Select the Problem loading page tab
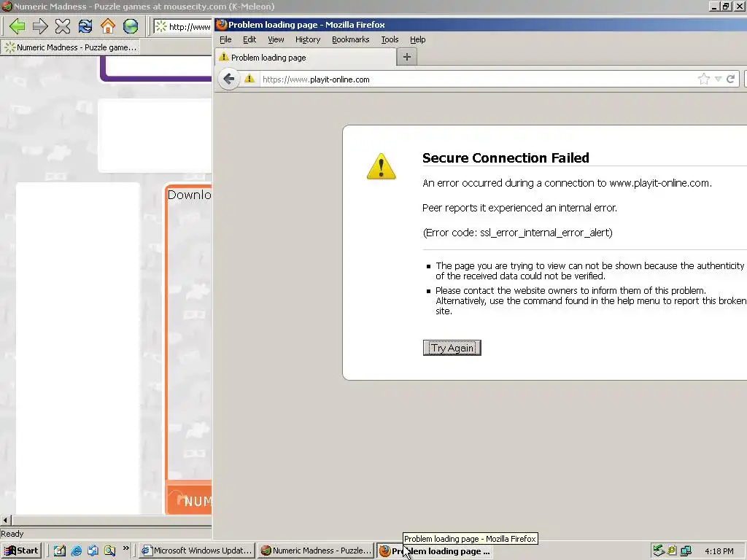 click(306, 58)
